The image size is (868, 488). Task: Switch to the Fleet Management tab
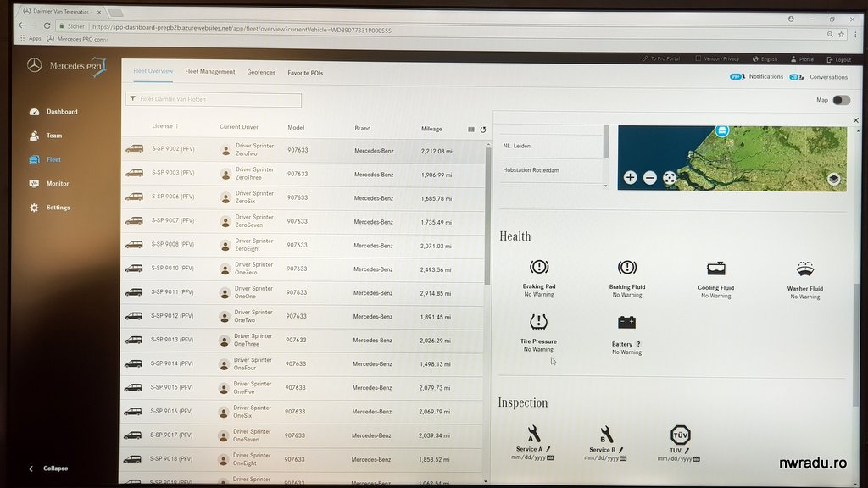(210, 72)
